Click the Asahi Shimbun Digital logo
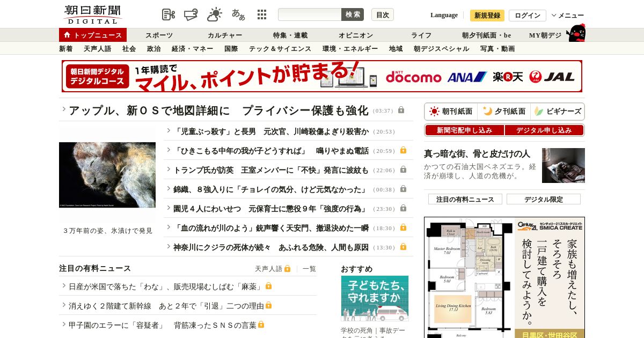644x338 pixels. coord(92,14)
